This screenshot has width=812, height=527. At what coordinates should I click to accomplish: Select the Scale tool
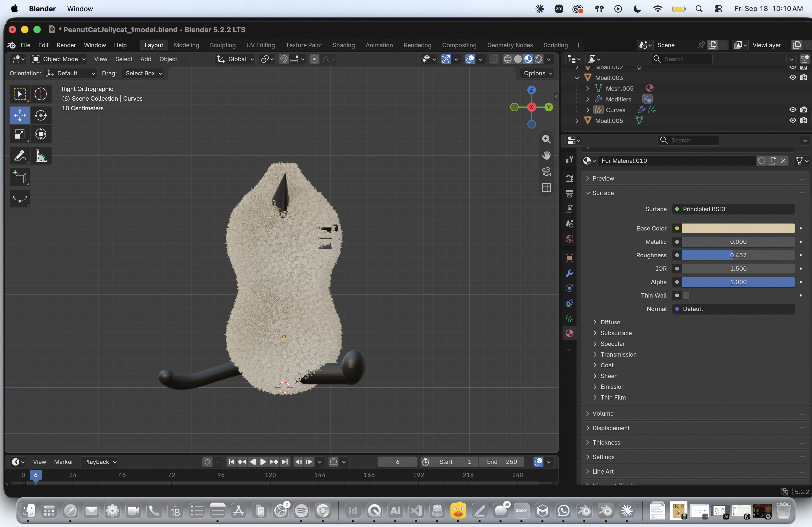click(x=20, y=134)
